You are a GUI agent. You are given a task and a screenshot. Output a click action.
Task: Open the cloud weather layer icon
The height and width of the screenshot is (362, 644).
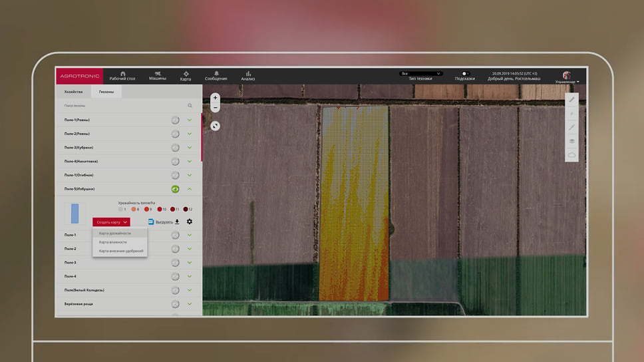coord(571,155)
